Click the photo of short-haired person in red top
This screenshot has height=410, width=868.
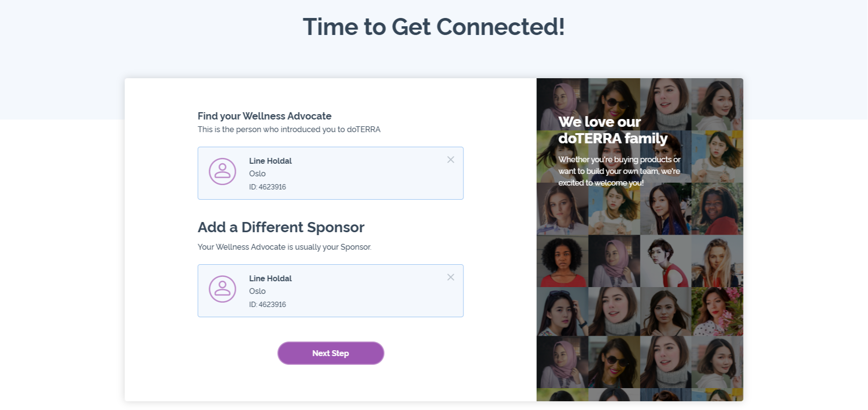point(665,261)
